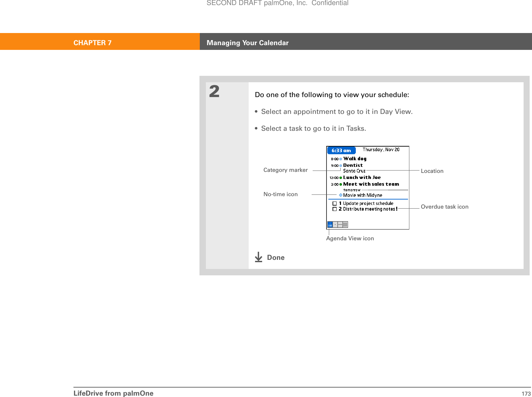Click the Walk dog category marker dot
The height and width of the screenshot is (397, 532).
(341, 159)
